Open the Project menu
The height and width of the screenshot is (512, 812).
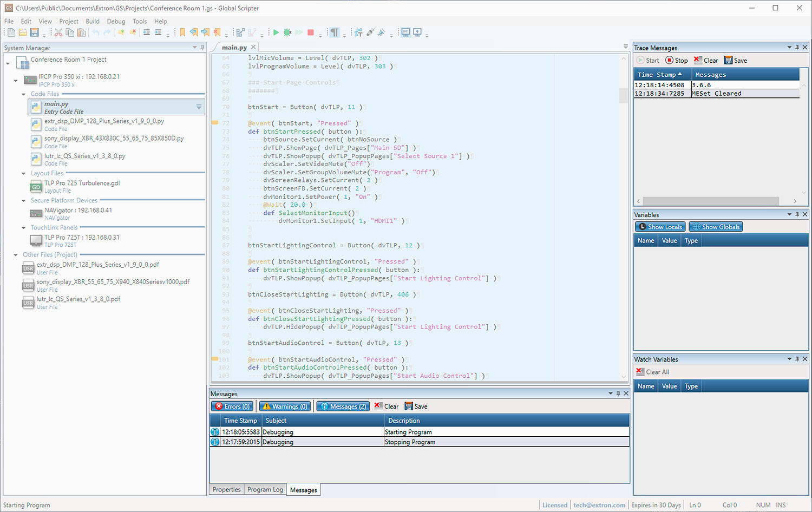tap(69, 22)
